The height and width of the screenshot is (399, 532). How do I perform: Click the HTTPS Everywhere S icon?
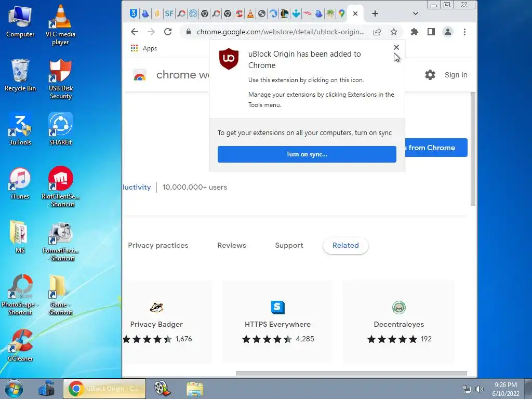tap(277, 308)
